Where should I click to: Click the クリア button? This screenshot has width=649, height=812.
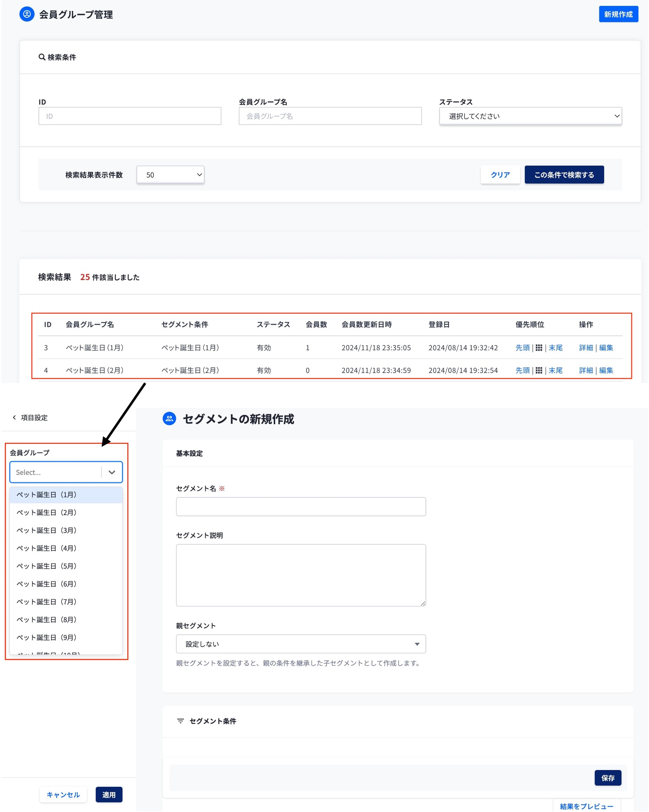click(x=500, y=175)
